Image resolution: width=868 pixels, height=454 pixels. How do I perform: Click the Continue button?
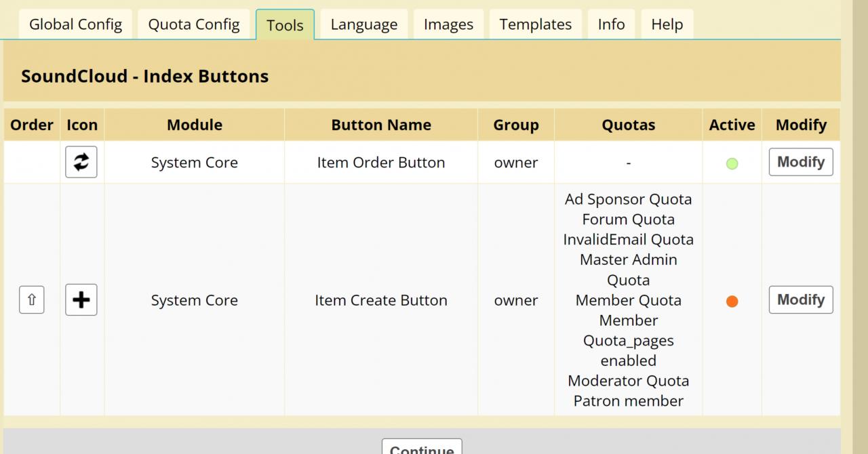click(x=422, y=447)
